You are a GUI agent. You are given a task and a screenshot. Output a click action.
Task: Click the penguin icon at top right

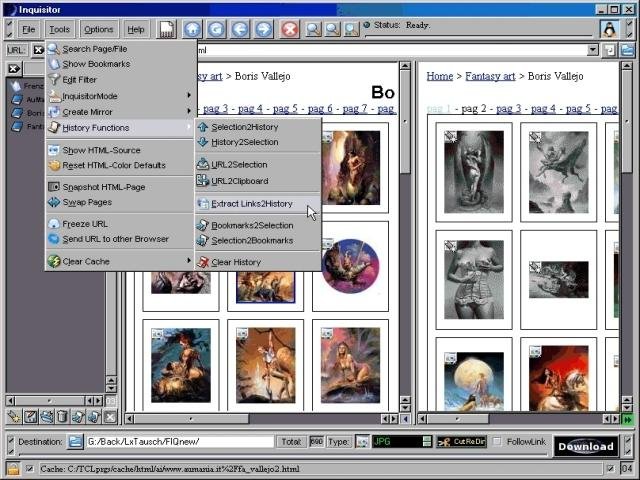(x=608, y=29)
